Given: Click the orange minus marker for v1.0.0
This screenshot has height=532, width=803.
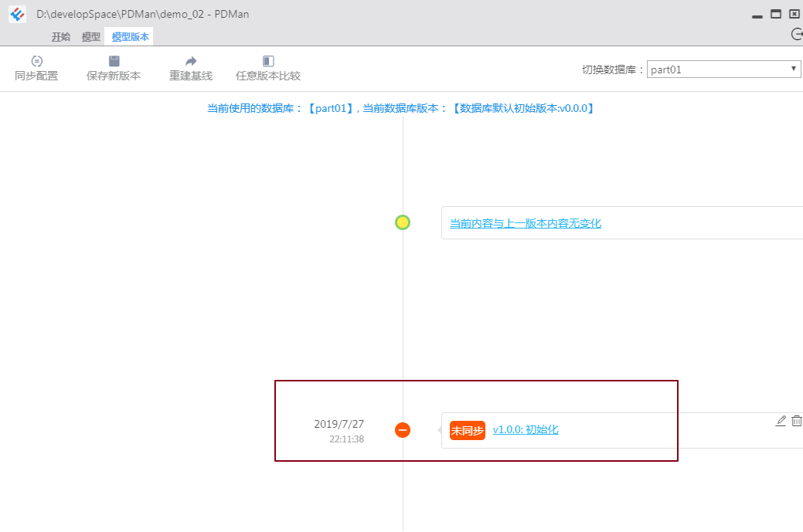Looking at the screenshot, I should click(x=403, y=430).
